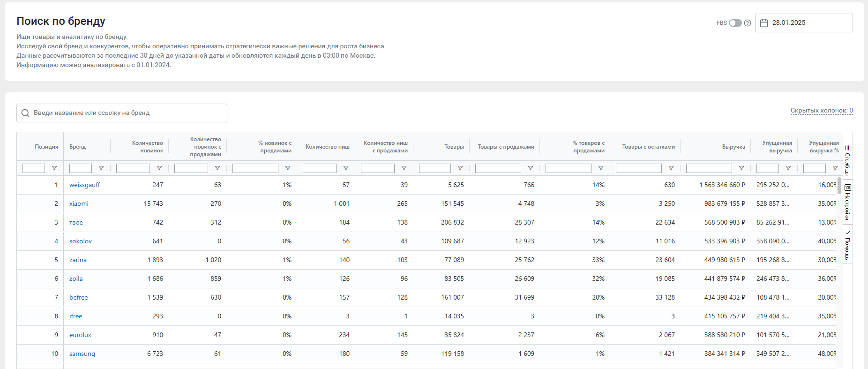Open the weissgauff brand link
Image resolution: width=868 pixels, height=369 pixels.
tap(84, 185)
